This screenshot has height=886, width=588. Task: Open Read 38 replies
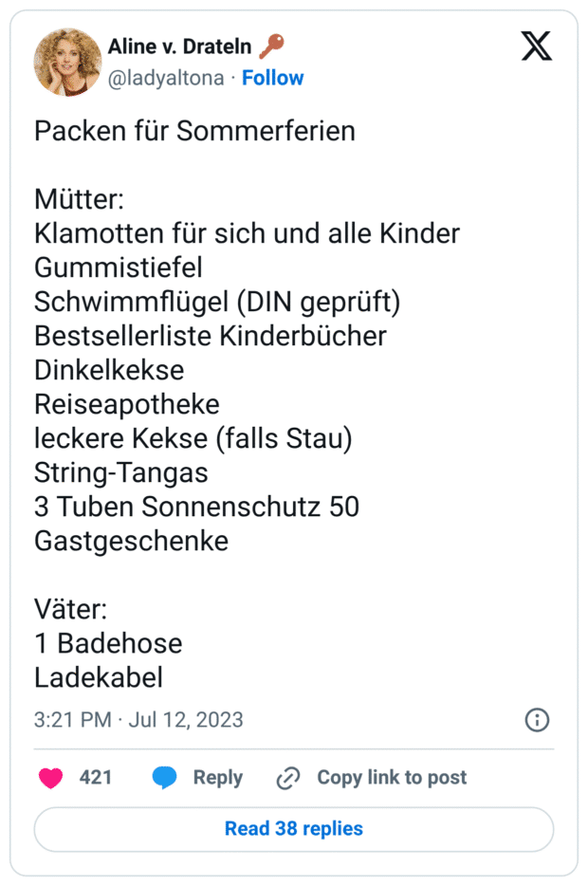294,829
